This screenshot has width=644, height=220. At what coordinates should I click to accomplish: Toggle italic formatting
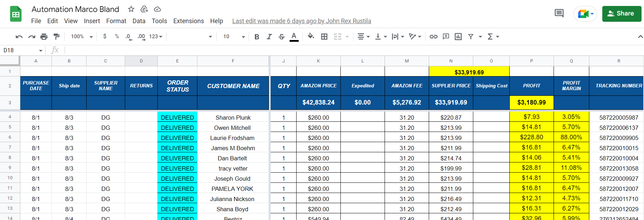(x=269, y=36)
